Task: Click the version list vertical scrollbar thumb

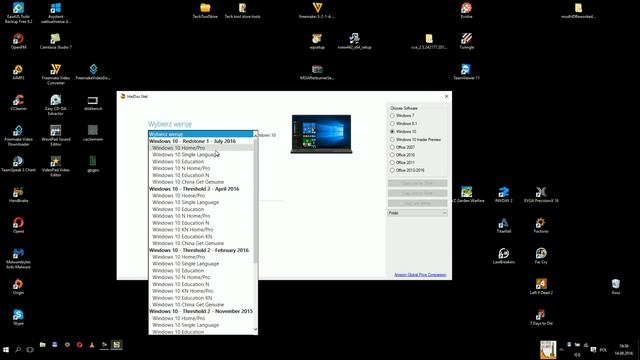Action: point(256,201)
